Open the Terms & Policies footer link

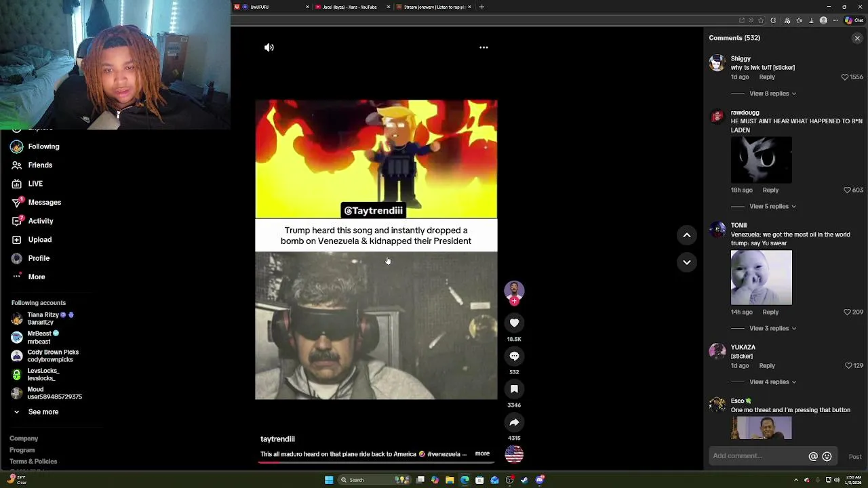coord(33,462)
